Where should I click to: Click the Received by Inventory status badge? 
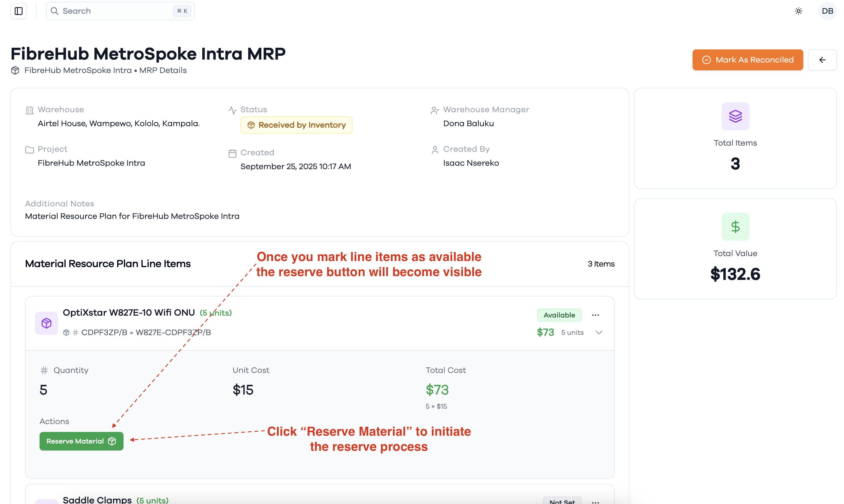pyautogui.click(x=296, y=125)
